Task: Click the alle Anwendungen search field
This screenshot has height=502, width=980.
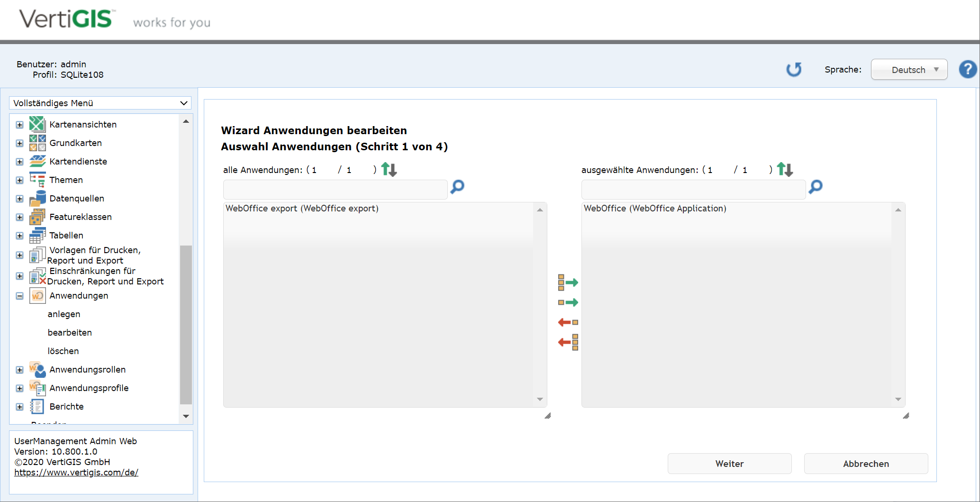Action: [x=335, y=189]
